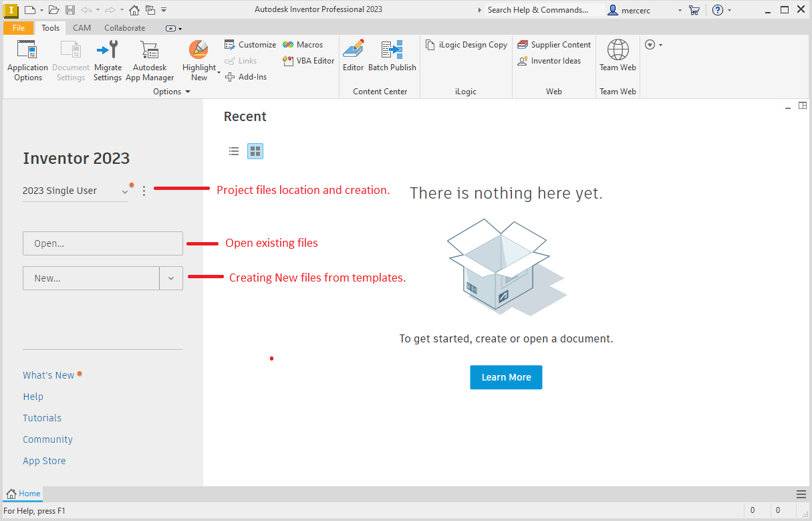Select Migrate Settings tool
The image size is (812, 521).
point(107,60)
